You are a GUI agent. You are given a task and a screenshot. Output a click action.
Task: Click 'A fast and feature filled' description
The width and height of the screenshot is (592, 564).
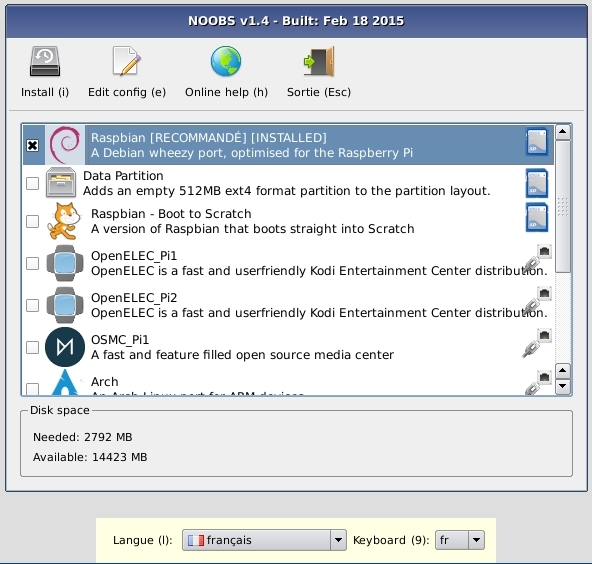coord(242,355)
